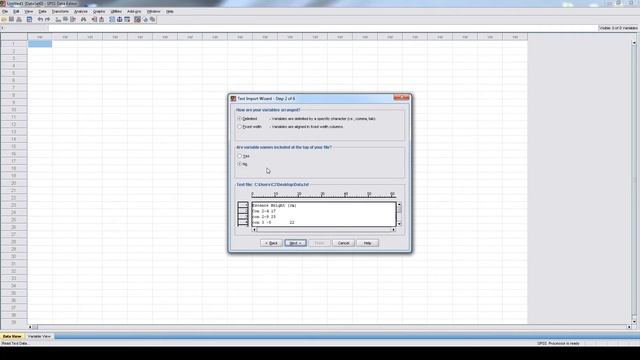Click the preview pane scroll-right arrow
The height and width of the screenshot is (360, 640).
393,230
